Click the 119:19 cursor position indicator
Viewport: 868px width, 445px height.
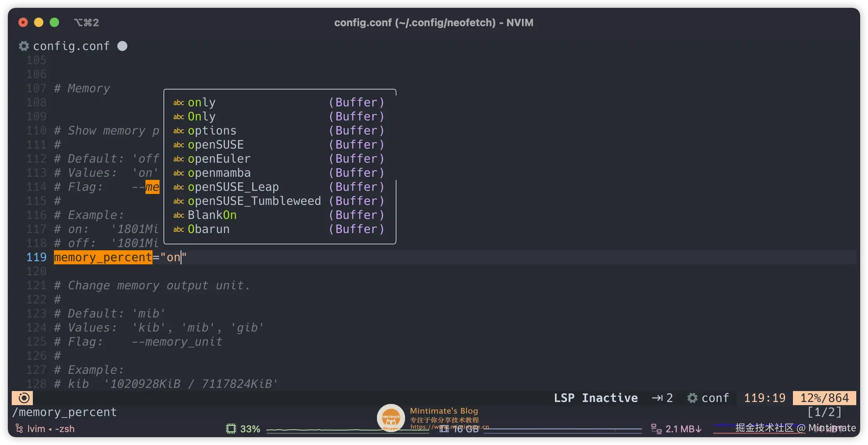764,398
